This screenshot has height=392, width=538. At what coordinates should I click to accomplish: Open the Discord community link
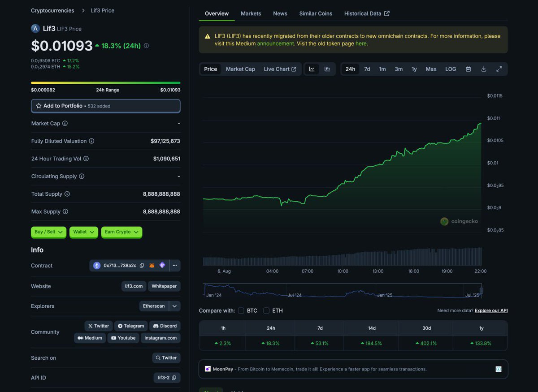click(x=165, y=326)
